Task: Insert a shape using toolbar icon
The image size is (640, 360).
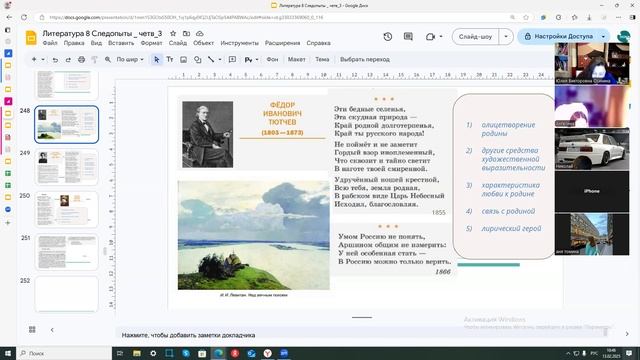Action: (198, 60)
